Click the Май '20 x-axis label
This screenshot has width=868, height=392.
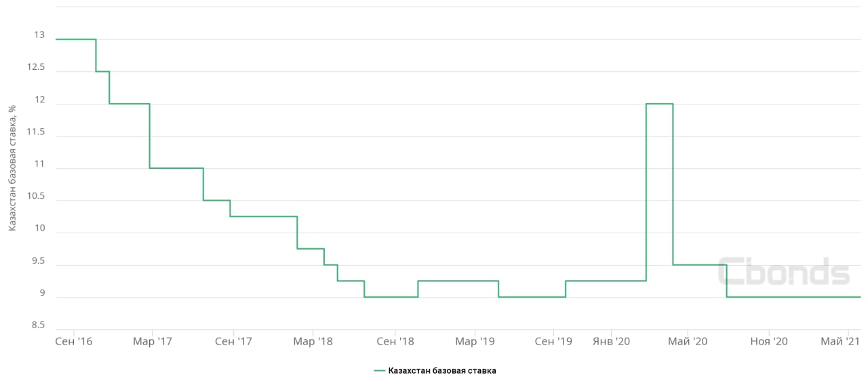pyautogui.click(x=688, y=342)
